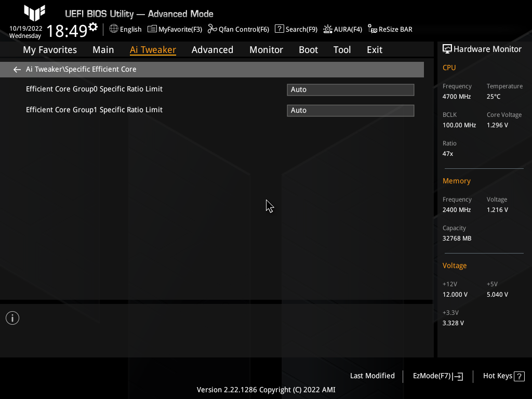Image resolution: width=532 pixels, height=399 pixels.
Task: Launch the BIOS Search function
Action: click(x=296, y=29)
